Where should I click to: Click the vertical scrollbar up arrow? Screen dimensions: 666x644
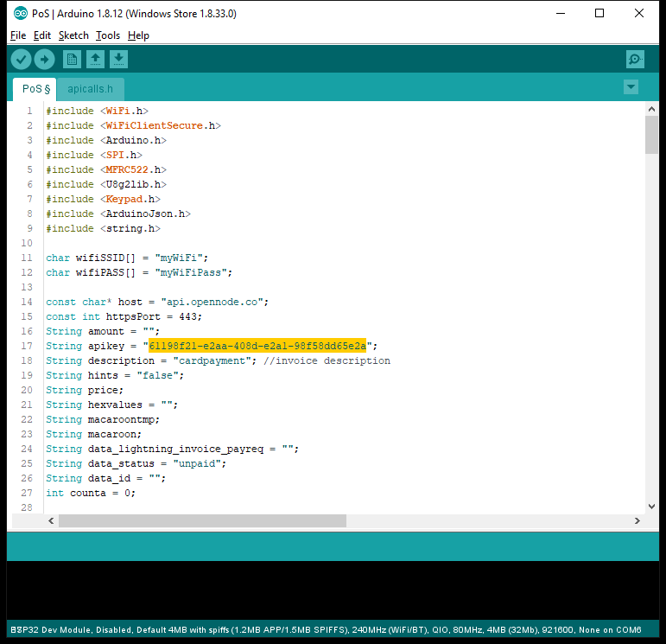[651, 110]
